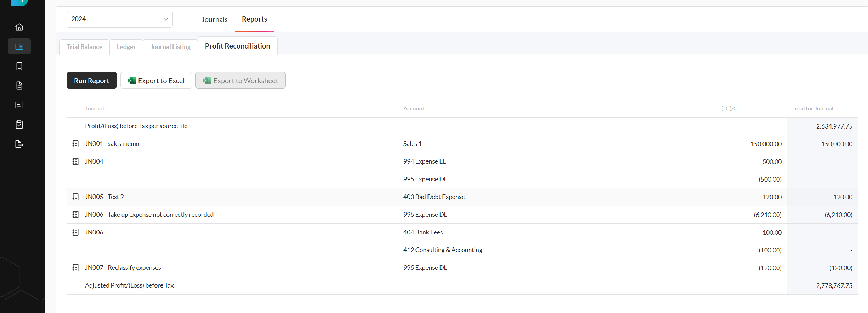The width and height of the screenshot is (868, 313).
Task: Open the Ledger tab
Action: tap(126, 47)
